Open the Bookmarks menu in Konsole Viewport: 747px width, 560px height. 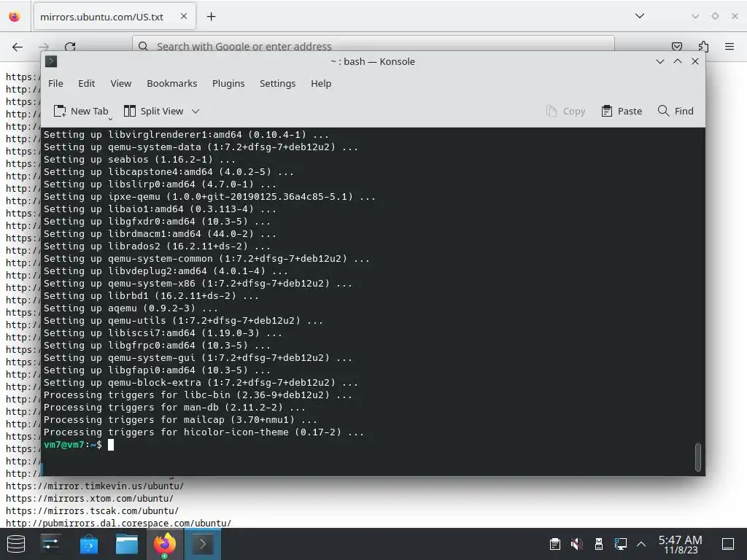(171, 83)
